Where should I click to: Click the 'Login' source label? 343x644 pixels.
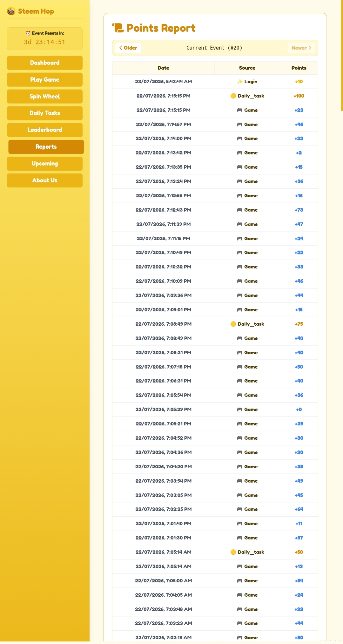[251, 82]
